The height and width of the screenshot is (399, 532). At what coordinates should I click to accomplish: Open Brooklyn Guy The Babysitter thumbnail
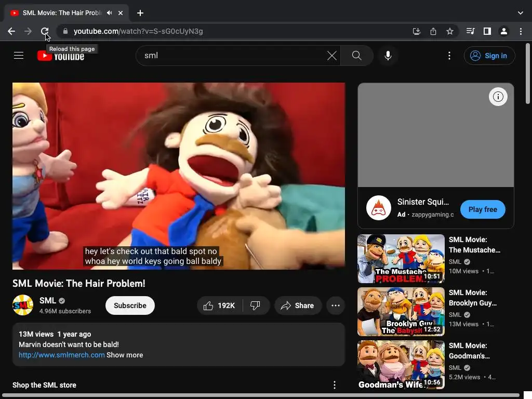coord(401,312)
